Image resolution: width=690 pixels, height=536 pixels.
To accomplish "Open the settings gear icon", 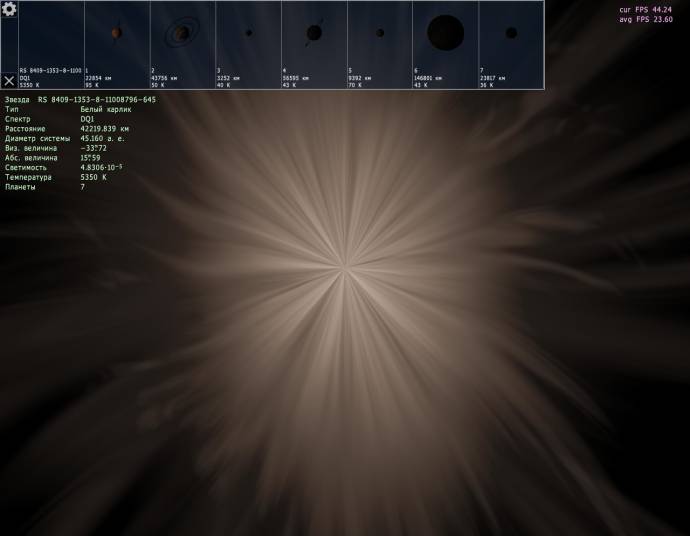I will tap(9, 9).
